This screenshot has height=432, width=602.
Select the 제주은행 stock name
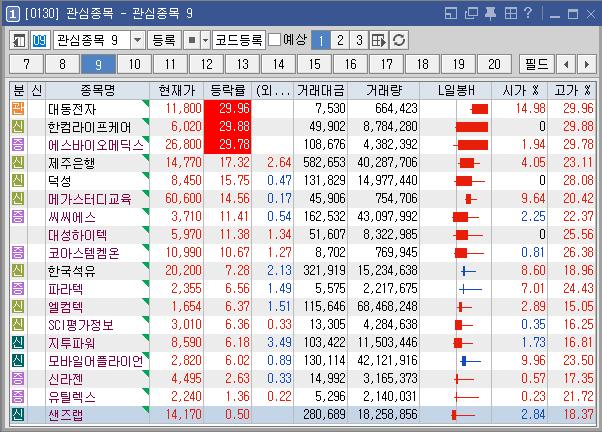pos(72,163)
